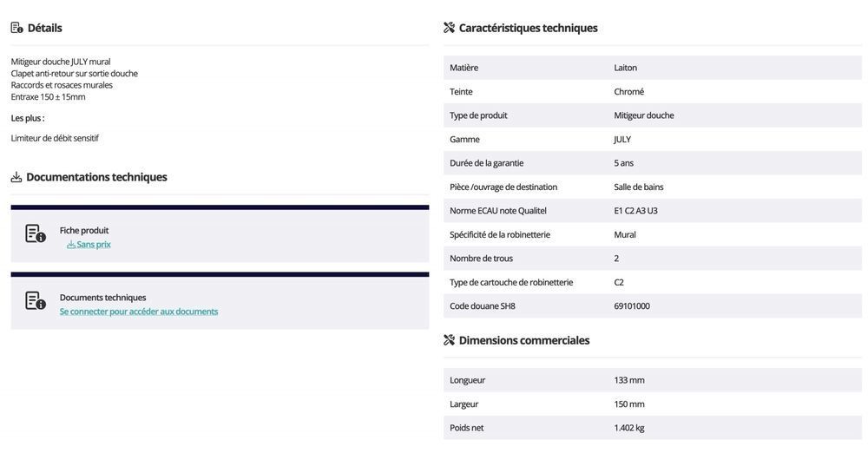The image size is (868, 453).
Task: Click the Documentations techniques heading
Action: [x=96, y=177]
